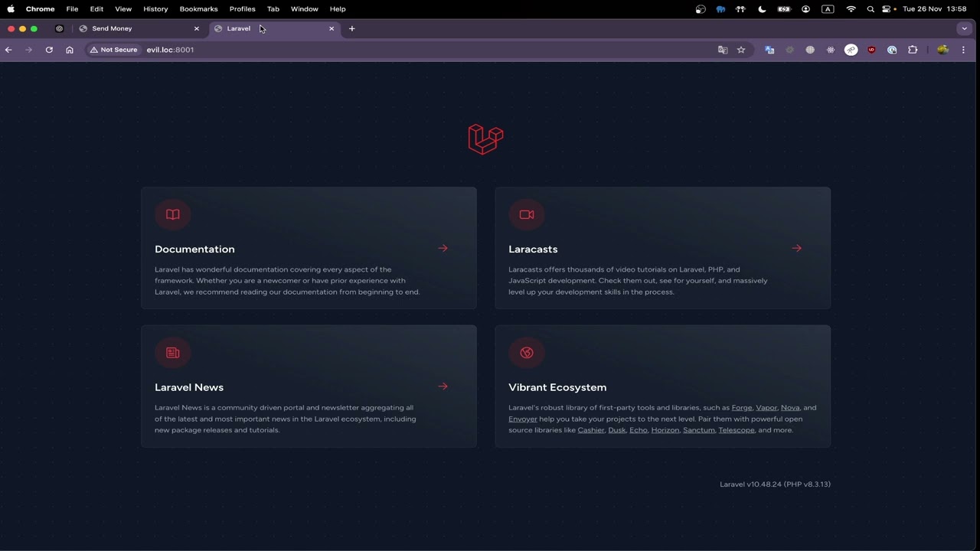This screenshot has width=980, height=551.
Task: Click the Vibrant Ecosystem globe icon
Action: tap(527, 353)
